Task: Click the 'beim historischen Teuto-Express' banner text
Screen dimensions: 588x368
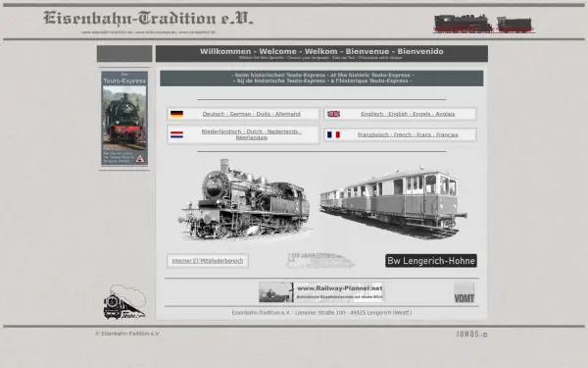Action: click(x=321, y=79)
